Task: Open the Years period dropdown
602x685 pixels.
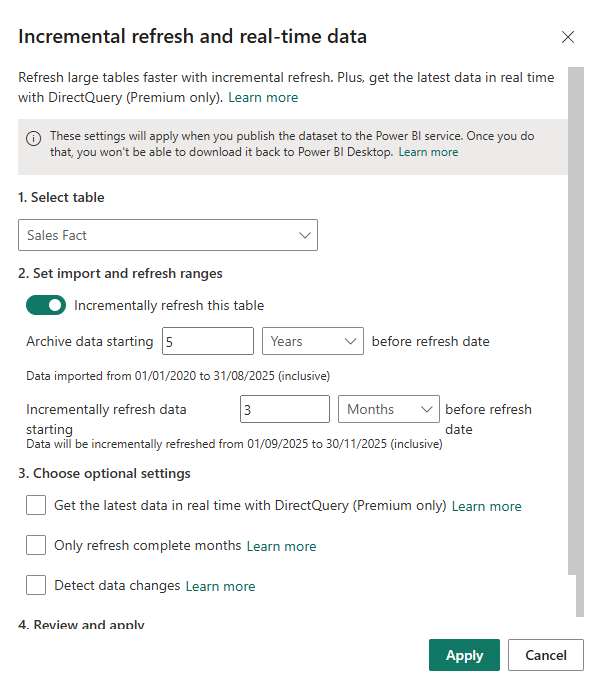Action: (313, 341)
